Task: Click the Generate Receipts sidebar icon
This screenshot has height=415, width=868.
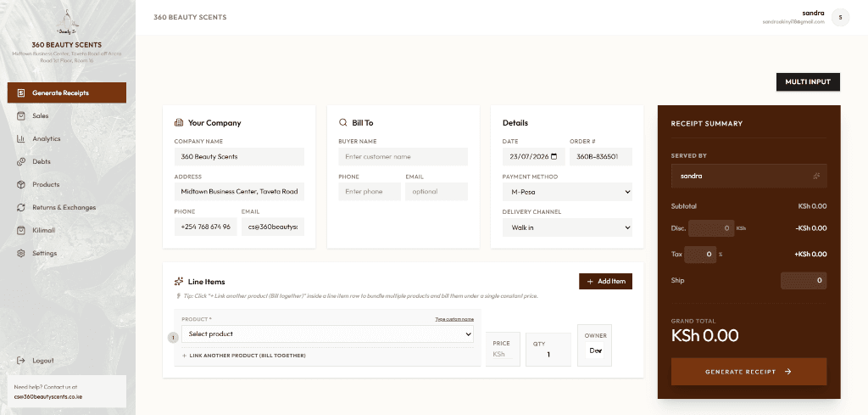Action: point(21,93)
